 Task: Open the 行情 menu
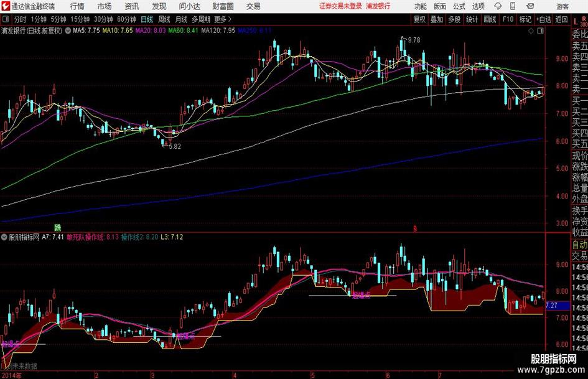pos(77,6)
